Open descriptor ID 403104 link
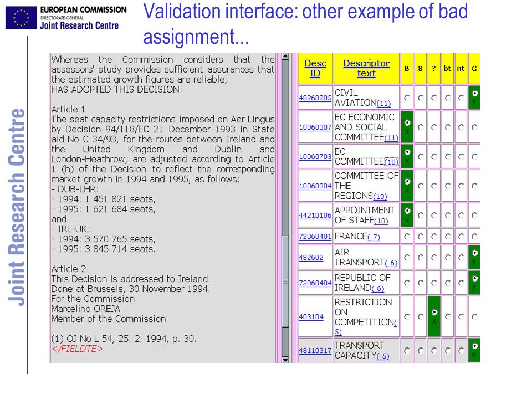 click(311, 316)
